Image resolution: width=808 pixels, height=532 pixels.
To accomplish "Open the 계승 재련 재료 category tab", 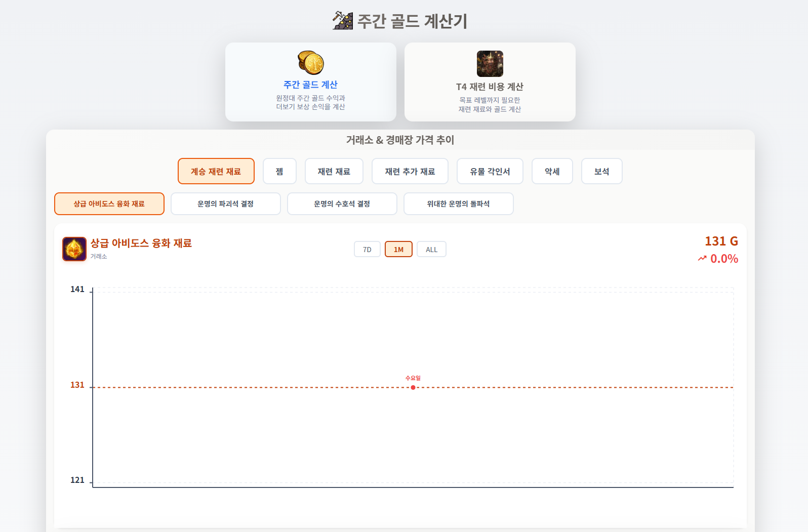I will [216, 172].
